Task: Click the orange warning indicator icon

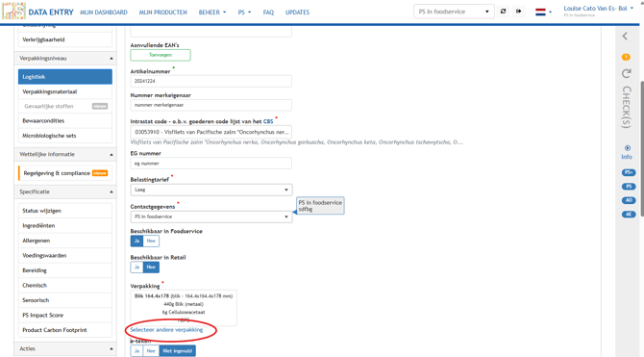Action: point(626,57)
